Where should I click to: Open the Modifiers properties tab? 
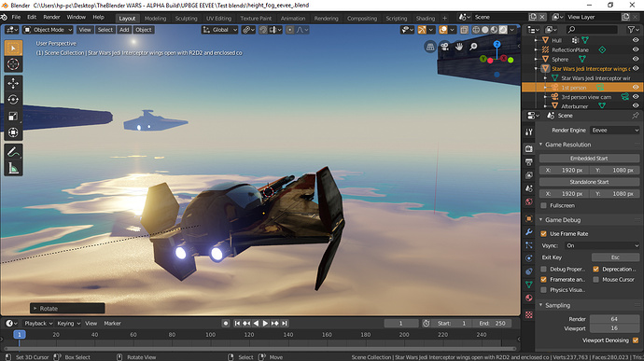point(529,232)
